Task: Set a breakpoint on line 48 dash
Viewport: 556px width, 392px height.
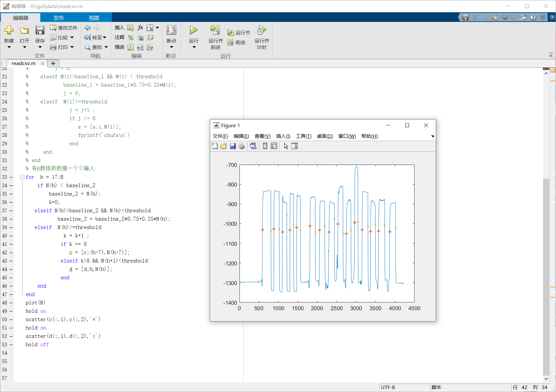Action: [11, 303]
